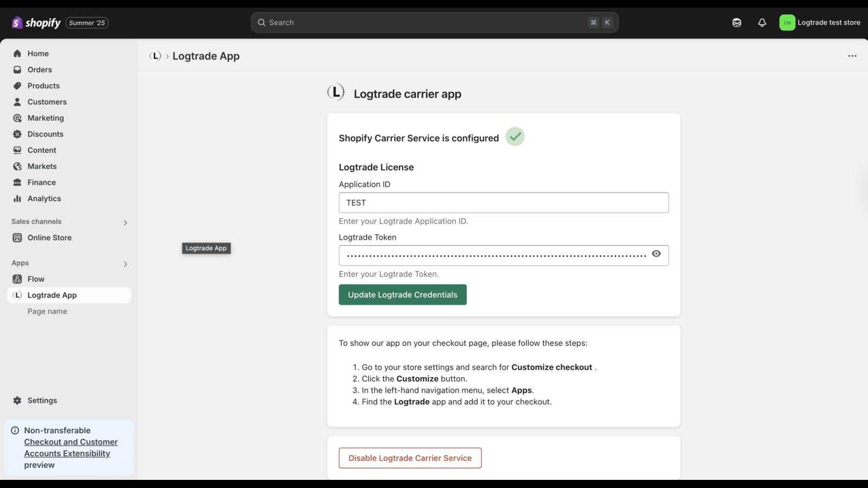Click the Flow app icon
Screen dimensions: 868x488
17,279
